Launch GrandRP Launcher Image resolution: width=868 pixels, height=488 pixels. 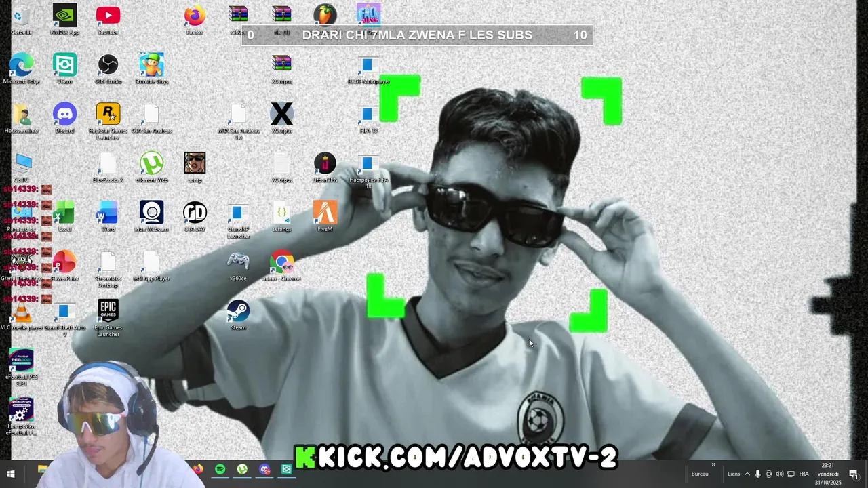point(238,221)
